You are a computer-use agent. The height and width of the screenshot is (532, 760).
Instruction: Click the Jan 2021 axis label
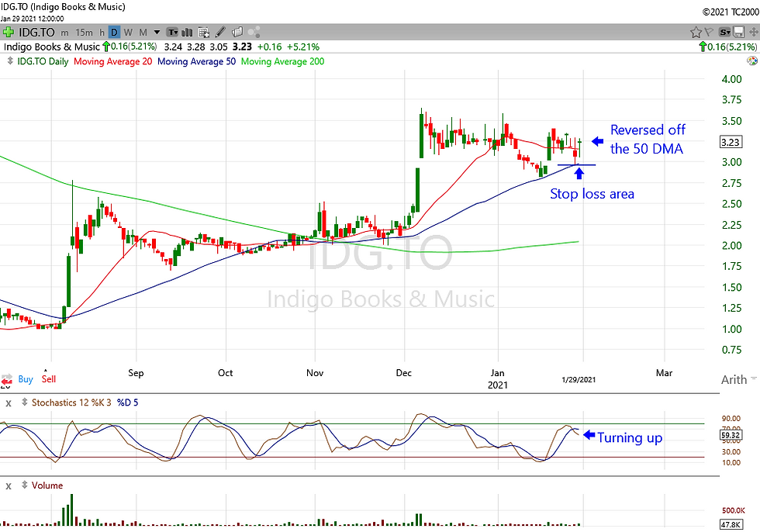coord(497,379)
